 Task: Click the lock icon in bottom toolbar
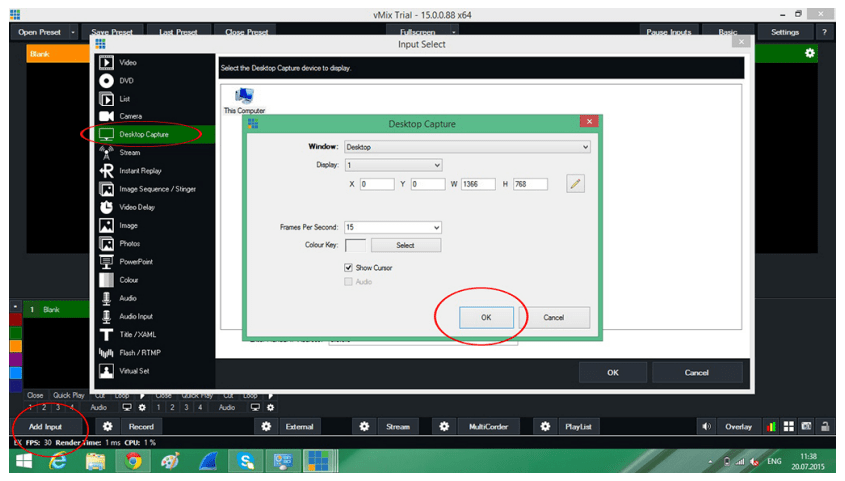point(825,427)
